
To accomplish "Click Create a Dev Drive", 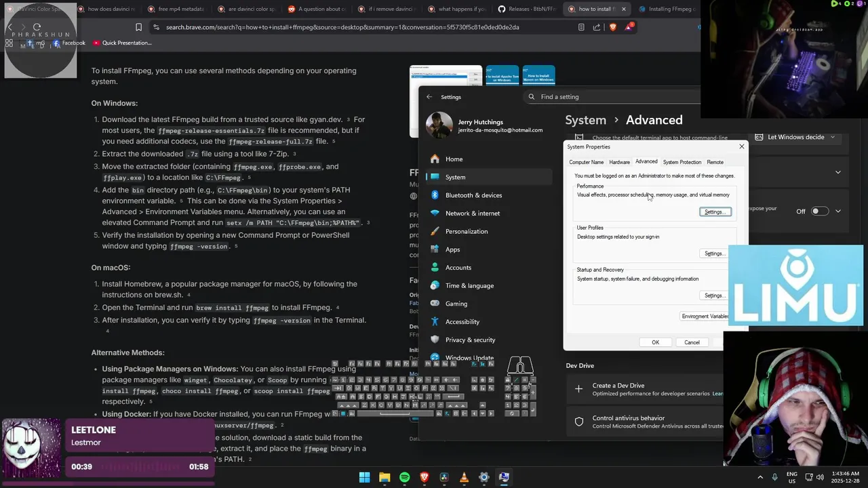I will 644,389.
